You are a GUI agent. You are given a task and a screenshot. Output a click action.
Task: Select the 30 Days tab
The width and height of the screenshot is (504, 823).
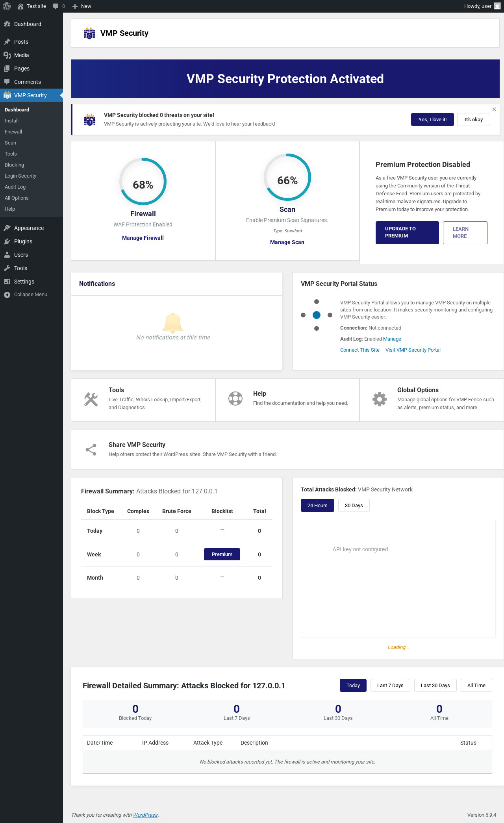click(x=354, y=506)
